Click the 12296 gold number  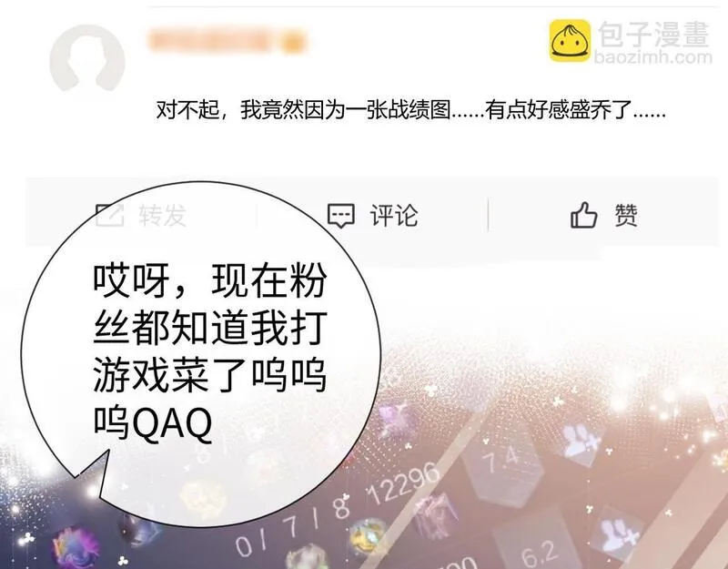point(404,483)
